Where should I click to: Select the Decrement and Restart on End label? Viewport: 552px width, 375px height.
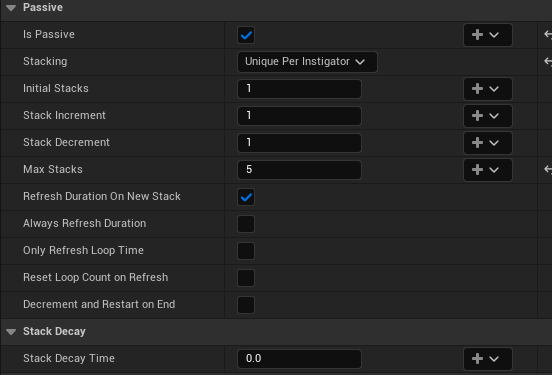click(x=99, y=304)
